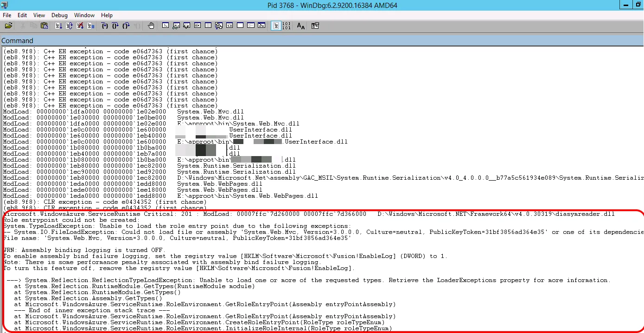Open the Call Stack window icon
The width and height of the screenshot is (644, 333).
(x=219, y=26)
